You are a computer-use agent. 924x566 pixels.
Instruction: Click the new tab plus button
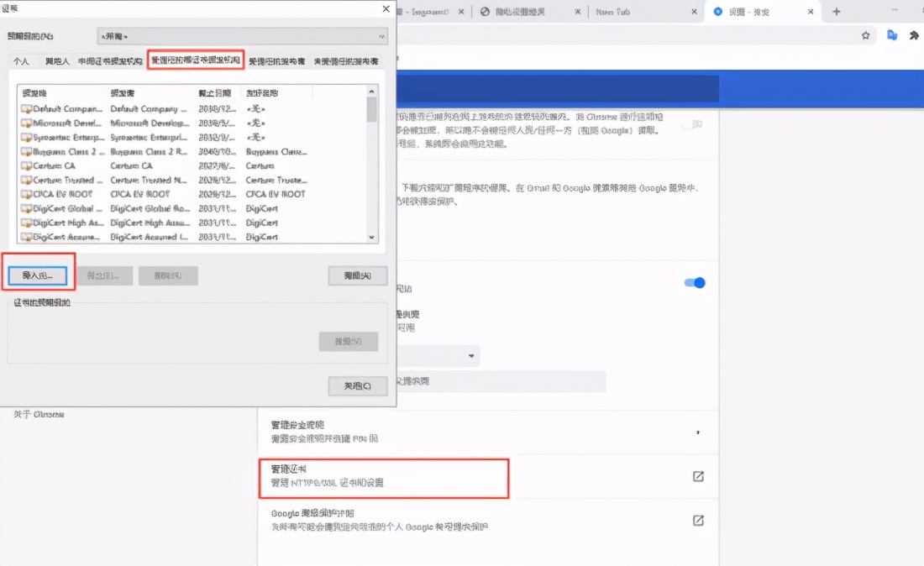click(836, 12)
